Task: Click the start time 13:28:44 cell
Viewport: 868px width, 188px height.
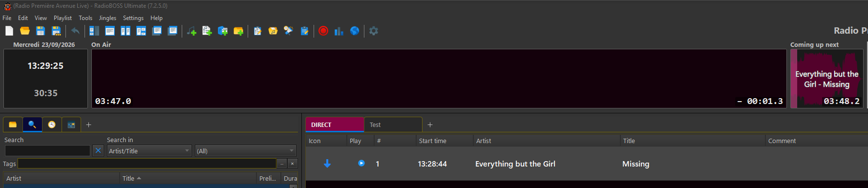Action: point(432,164)
